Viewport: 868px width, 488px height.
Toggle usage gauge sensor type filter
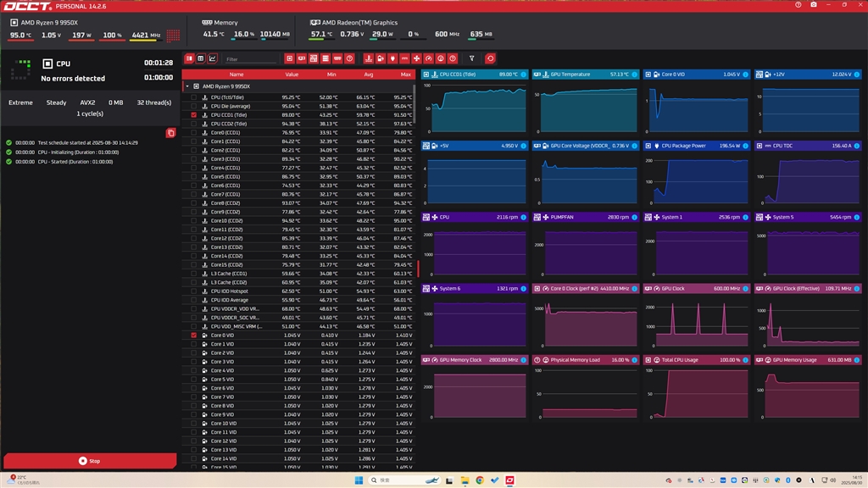441,58
